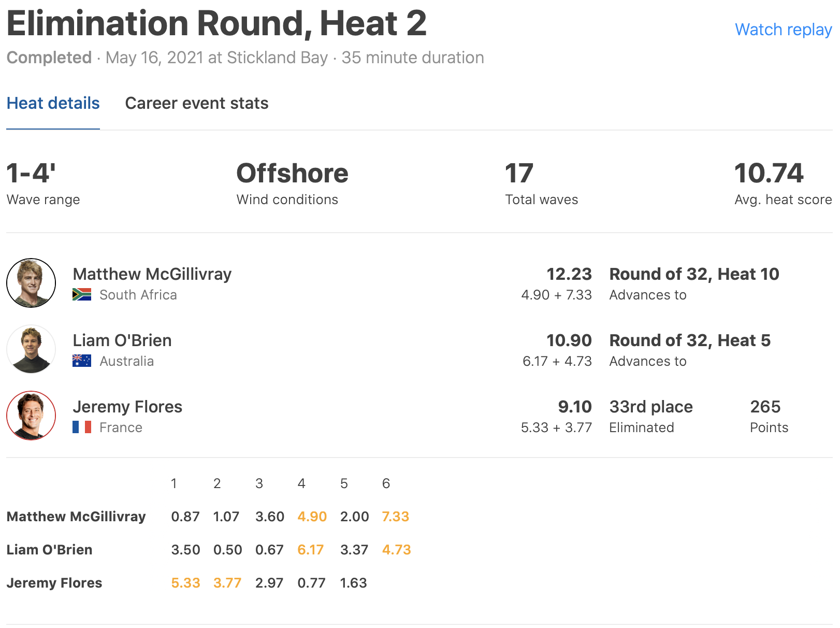Open Jeremy Flores's profile photo

coord(31,416)
